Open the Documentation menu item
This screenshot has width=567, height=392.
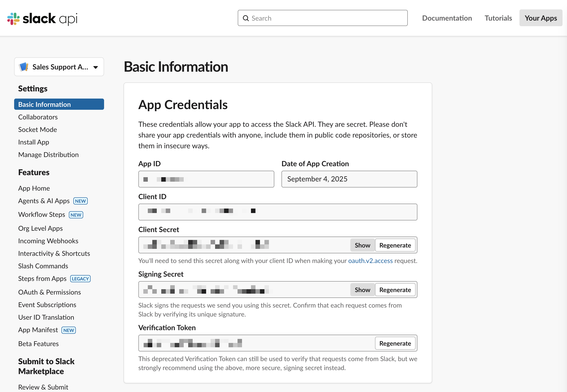tap(447, 18)
